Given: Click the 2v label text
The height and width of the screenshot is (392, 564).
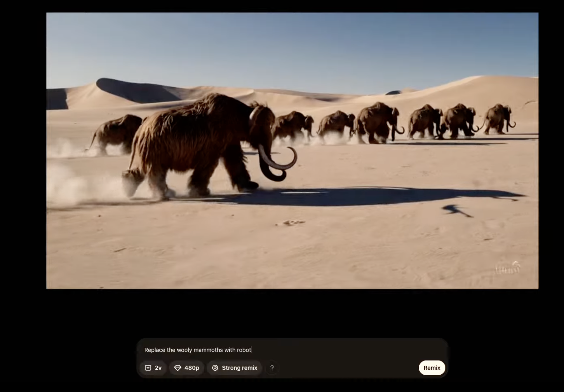Looking at the screenshot, I should 158,368.
